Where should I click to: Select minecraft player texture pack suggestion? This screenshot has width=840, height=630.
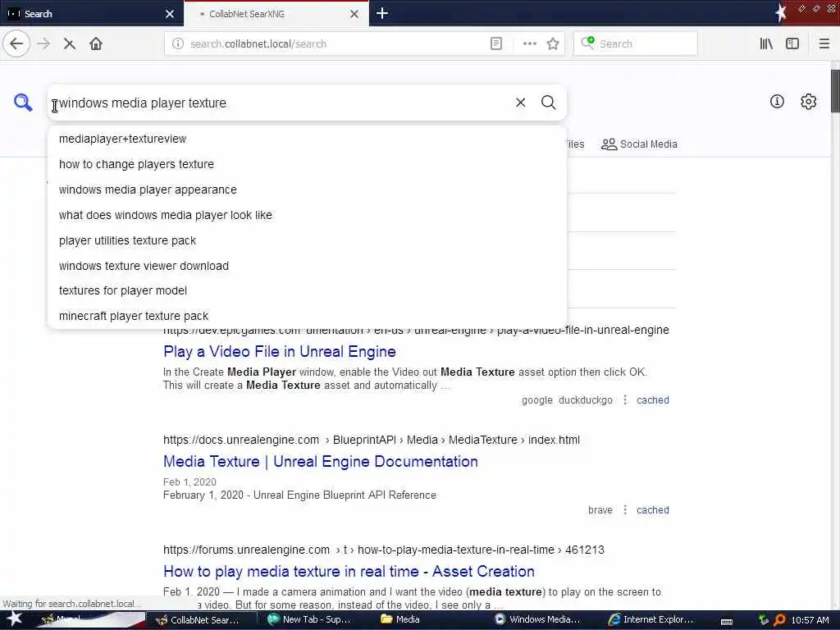click(x=307, y=316)
